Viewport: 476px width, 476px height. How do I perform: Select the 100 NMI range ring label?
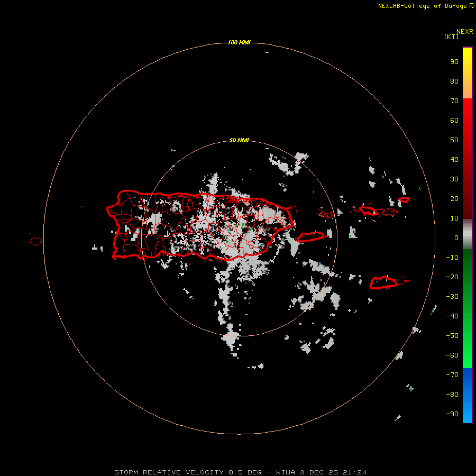point(239,42)
